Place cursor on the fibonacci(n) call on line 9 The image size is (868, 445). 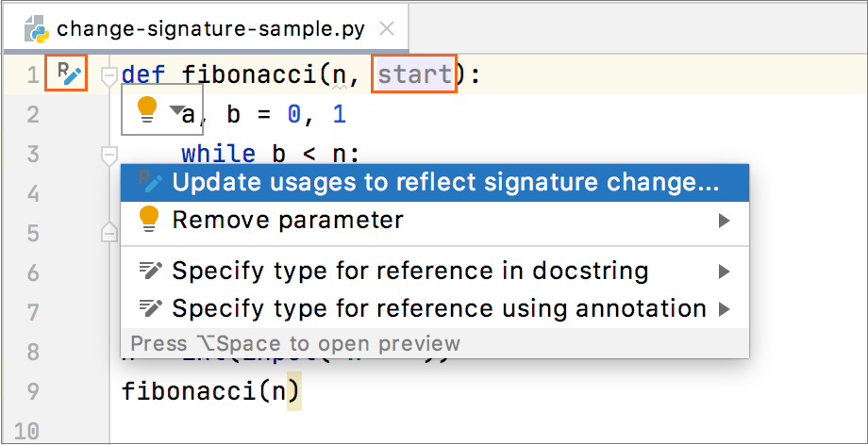point(209,390)
